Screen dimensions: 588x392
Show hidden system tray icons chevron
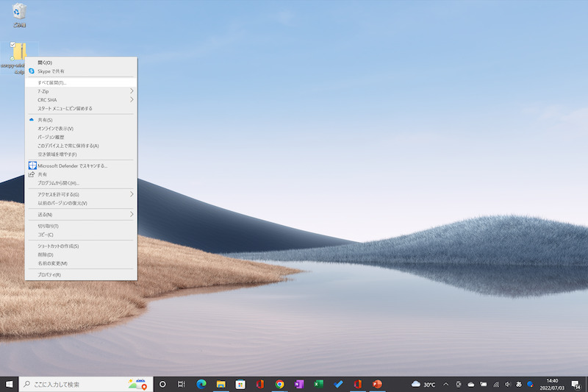click(x=445, y=384)
